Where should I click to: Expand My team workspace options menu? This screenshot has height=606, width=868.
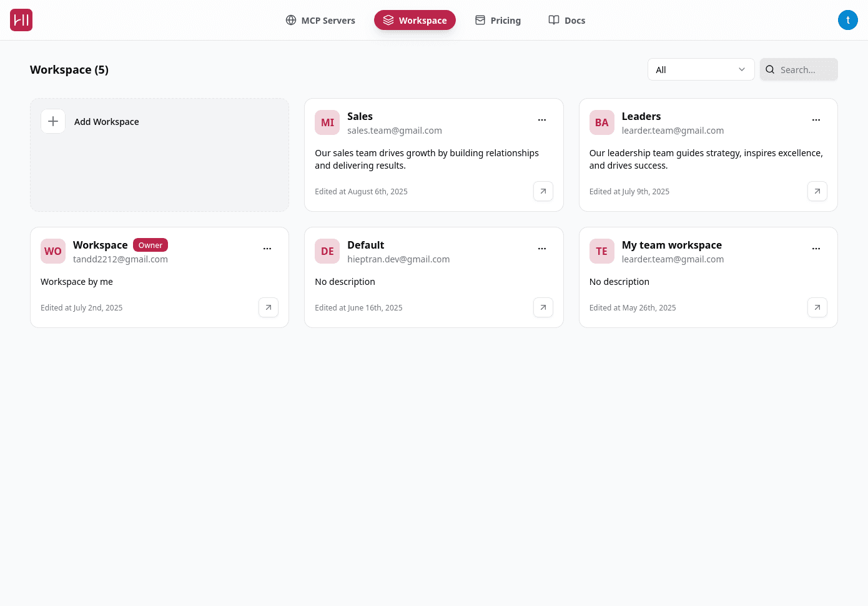(x=816, y=249)
